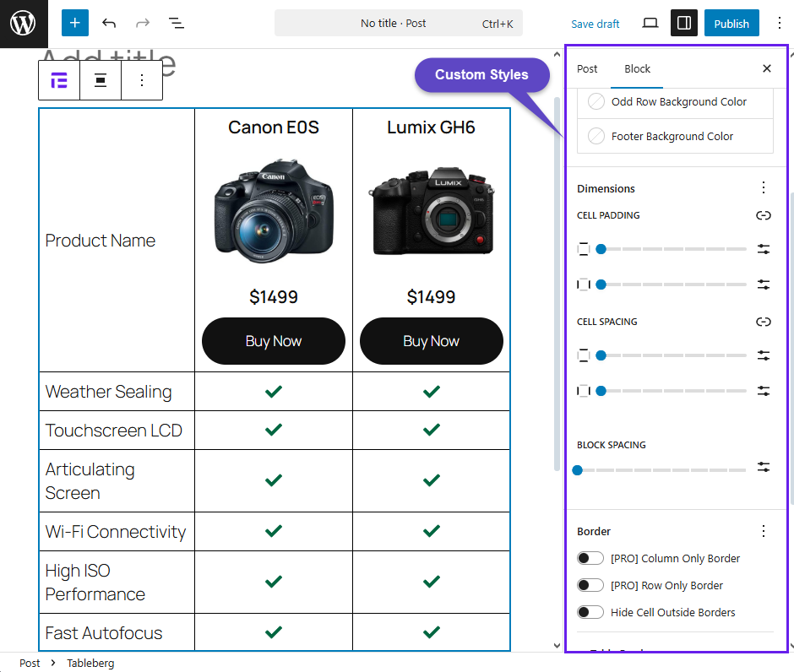Switch to the Post tab
The height and width of the screenshot is (672, 794).
pos(587,69)
